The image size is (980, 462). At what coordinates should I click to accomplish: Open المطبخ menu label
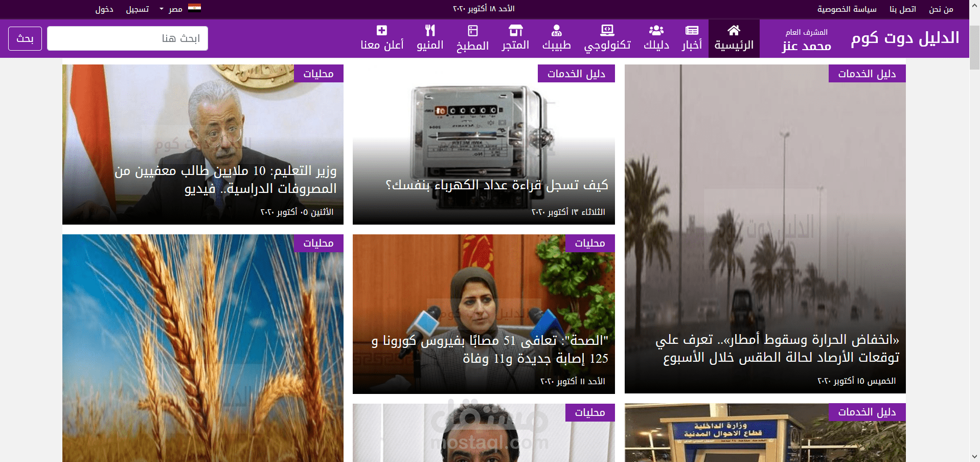pyautogui.click(x=473, y=46)
